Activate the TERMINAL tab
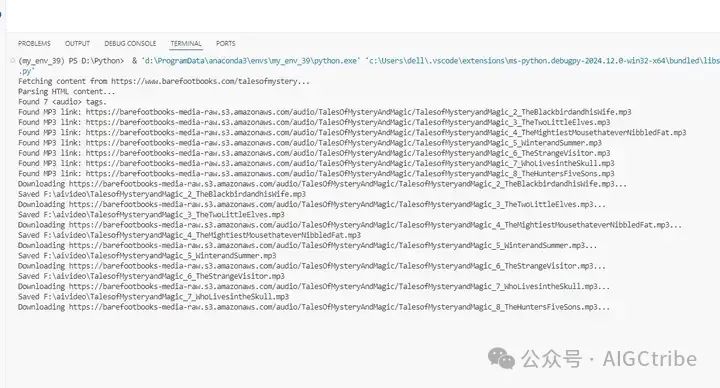 (186, 44)
